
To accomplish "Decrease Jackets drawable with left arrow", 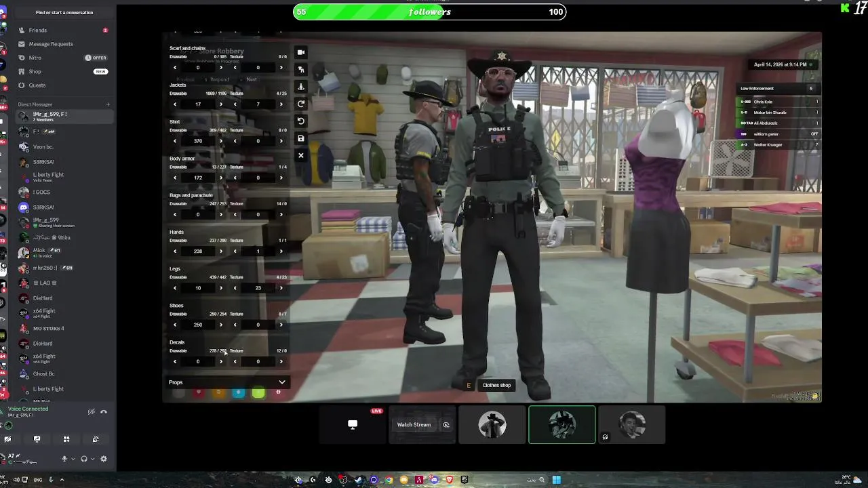I will [x=175, y=104].
